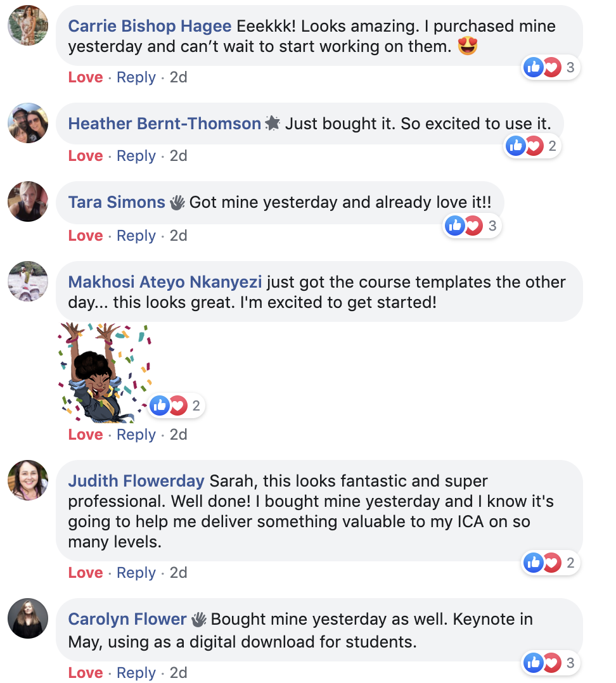Toggle Love on Carrie Bishop Hagee's comment

[86, 77]
